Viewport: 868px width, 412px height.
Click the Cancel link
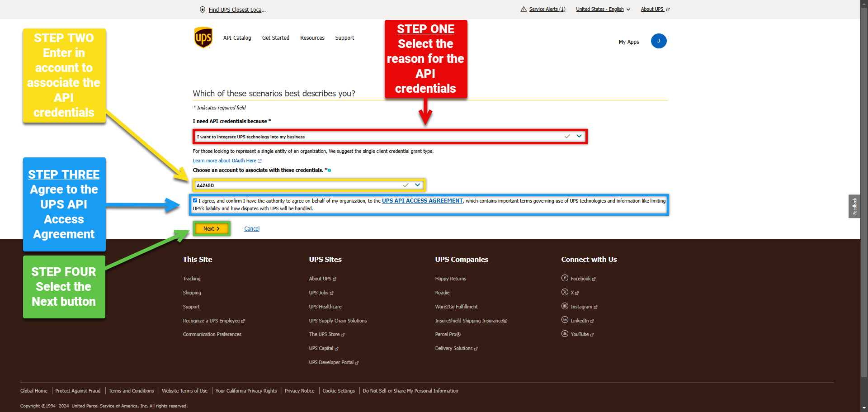click(252, 229)
